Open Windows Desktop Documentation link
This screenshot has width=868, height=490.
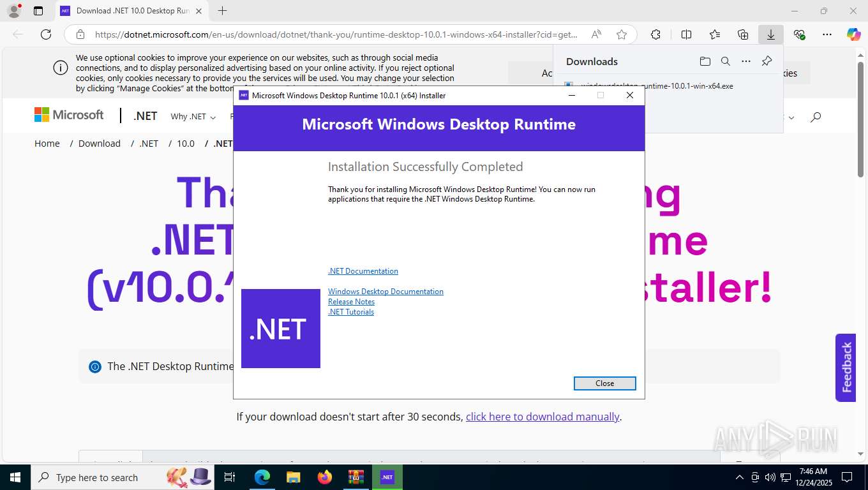[x=385, y=292]
